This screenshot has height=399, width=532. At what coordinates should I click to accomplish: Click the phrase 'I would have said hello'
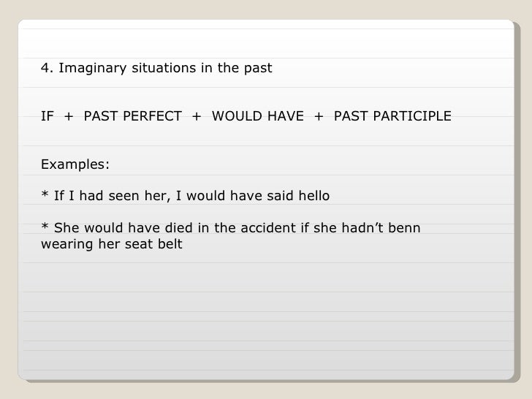pyautogui.click(x=253, y=196)
